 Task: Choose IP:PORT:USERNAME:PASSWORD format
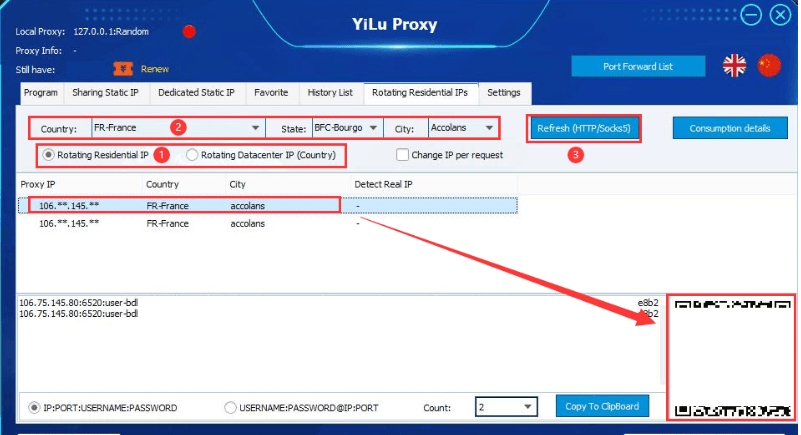[103, 408]
